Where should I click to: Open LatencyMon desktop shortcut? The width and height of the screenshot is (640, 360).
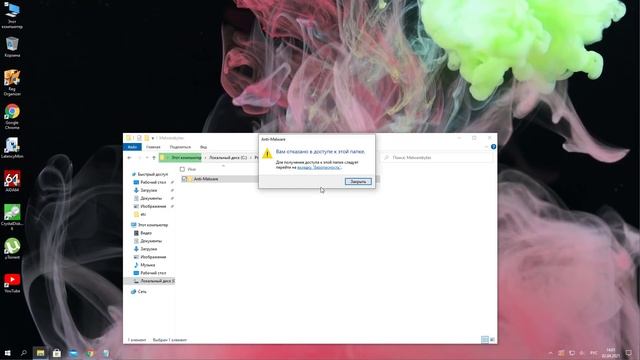(12, 148)
